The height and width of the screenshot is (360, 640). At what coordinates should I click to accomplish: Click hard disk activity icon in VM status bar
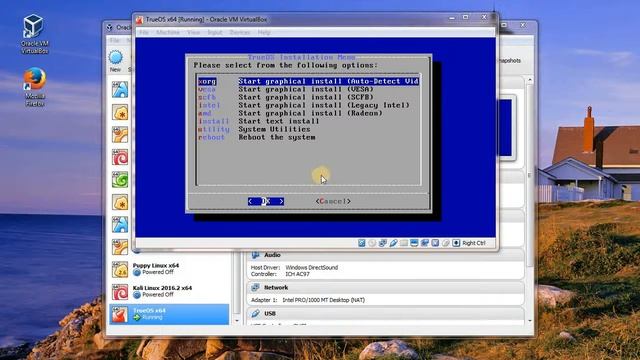pyautogui.click(x=362, y=243)
